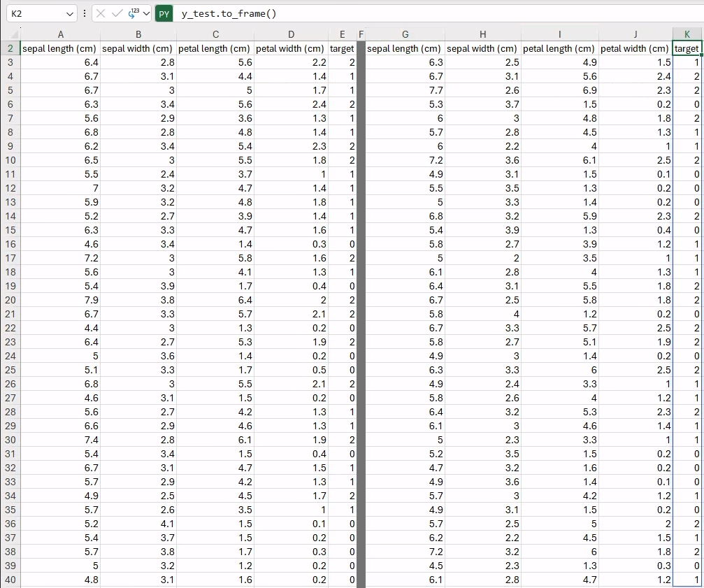This screenshot has height=588, width=704.
Task: Select the narrow column F header
Action: click(x=361, y=34)
